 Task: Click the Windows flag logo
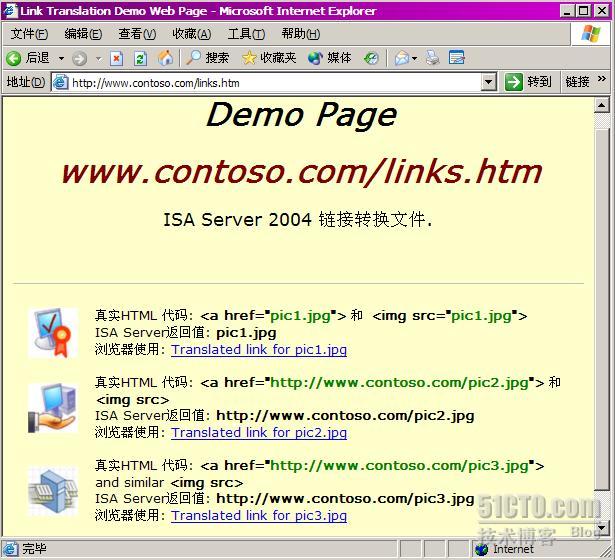591,34
